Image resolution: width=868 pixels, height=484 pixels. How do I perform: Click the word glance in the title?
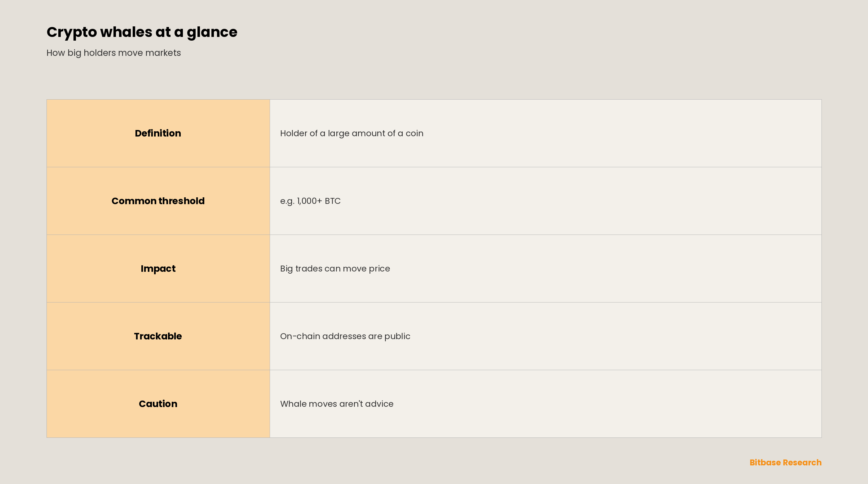(212, 33)
